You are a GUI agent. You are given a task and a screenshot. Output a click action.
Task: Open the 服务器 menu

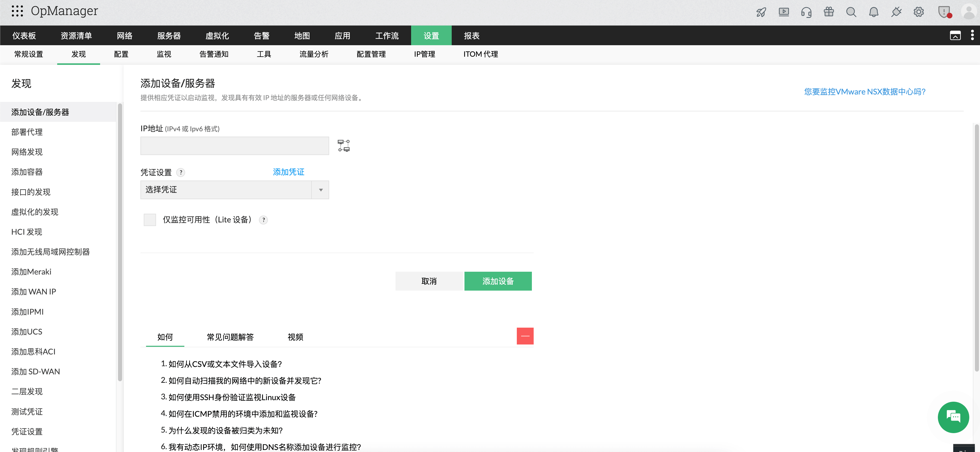click(x=169, y=35)
